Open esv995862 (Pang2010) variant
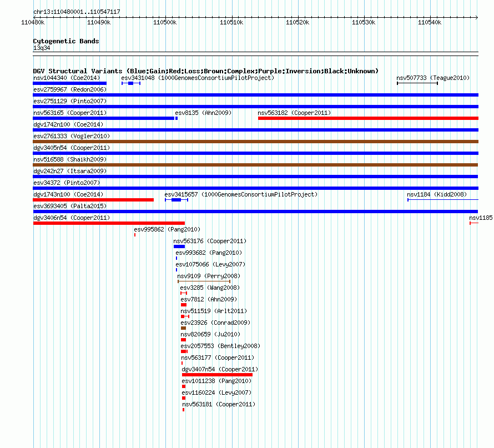Viewport: 494px width, 448px height. (x=167, y=229)
